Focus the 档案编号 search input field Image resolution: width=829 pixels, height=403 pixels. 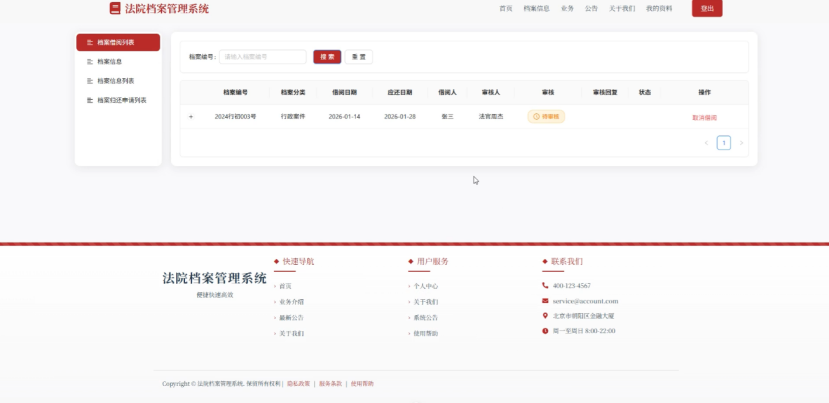[263, 57]
